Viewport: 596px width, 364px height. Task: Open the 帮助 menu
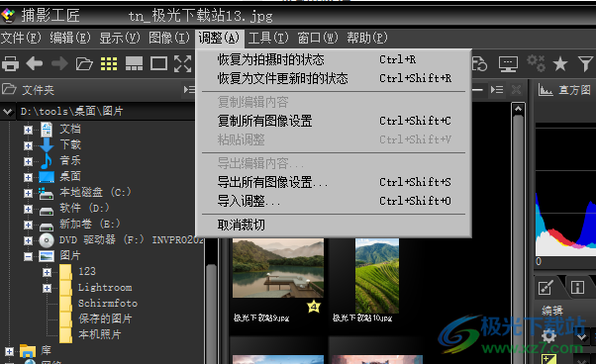[x=367, y=38]
